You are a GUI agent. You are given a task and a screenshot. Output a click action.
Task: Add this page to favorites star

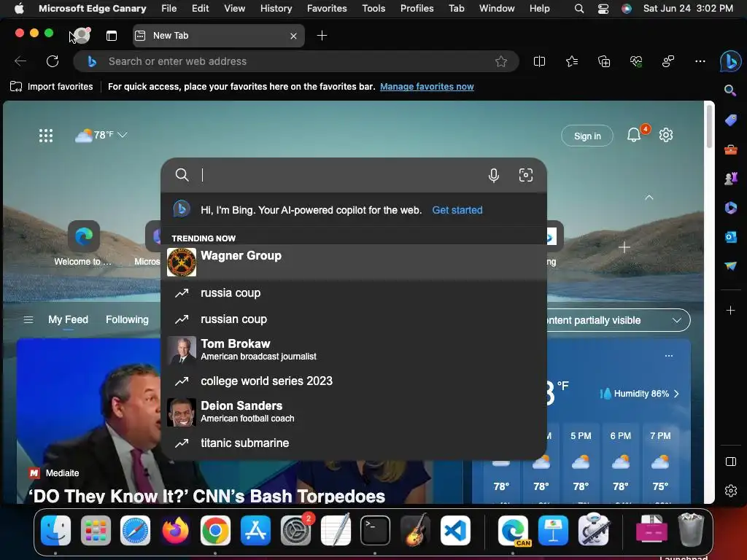pyautogui.click(x=500, y=61)
